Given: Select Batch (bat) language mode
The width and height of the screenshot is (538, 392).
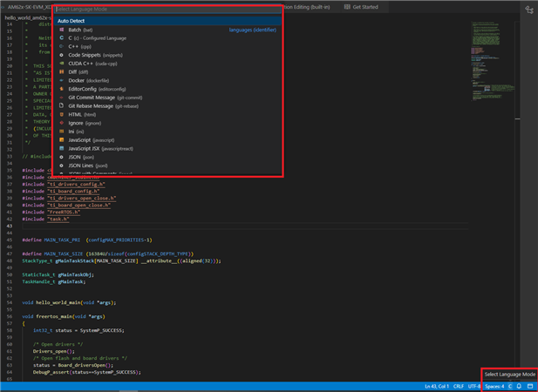Looking at the screenshot, I should (x=167, y=30).
